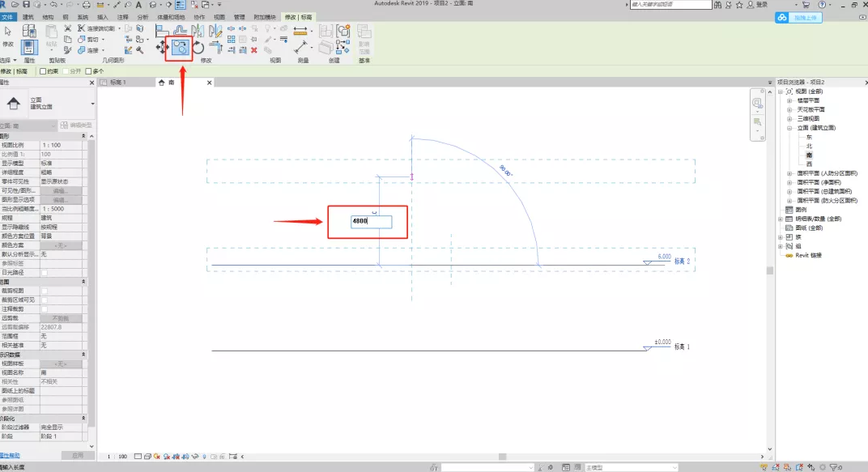Open the elevation type selector dropdown

coord(92,104)
